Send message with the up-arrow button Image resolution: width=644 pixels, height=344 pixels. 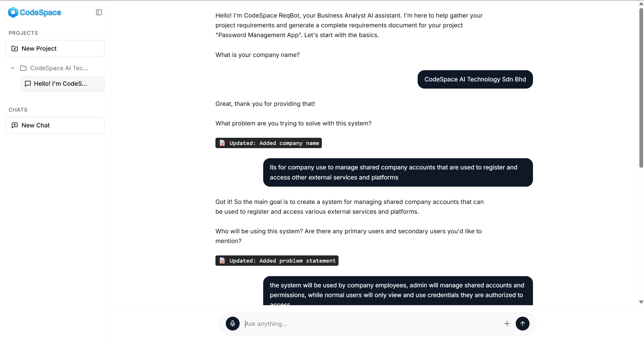[x=523, y=324]
